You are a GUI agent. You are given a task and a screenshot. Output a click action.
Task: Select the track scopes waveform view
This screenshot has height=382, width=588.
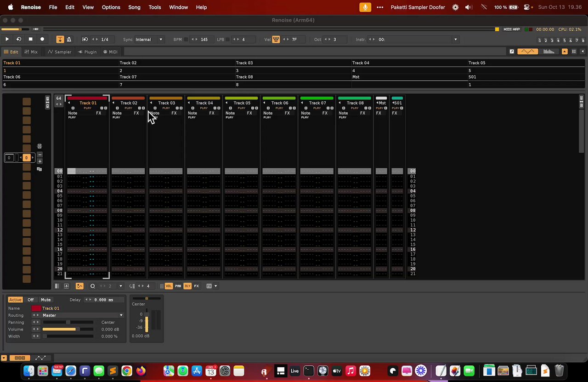[x=527, y=51]
